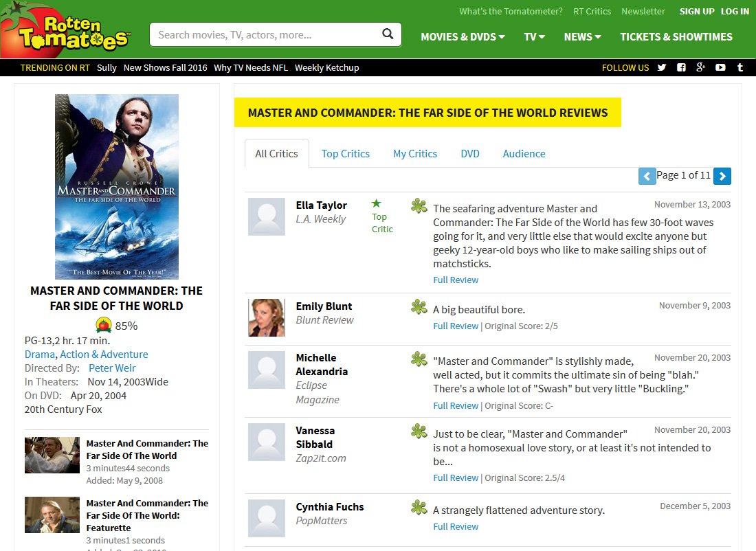The image size is (756, 551).
Task: Click rotten splat icon on Emily Blunt review
Action: pyautogui.click(x=419, y=306)
